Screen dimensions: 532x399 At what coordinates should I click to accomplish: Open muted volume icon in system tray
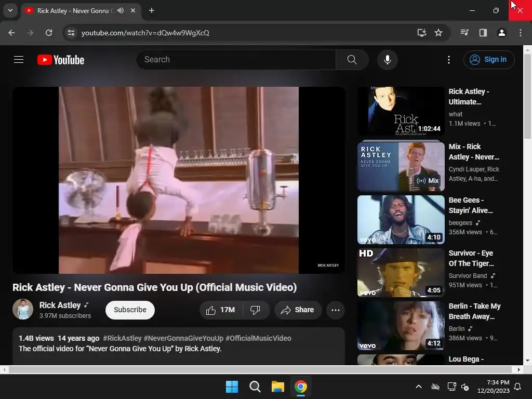pos(465,387)
